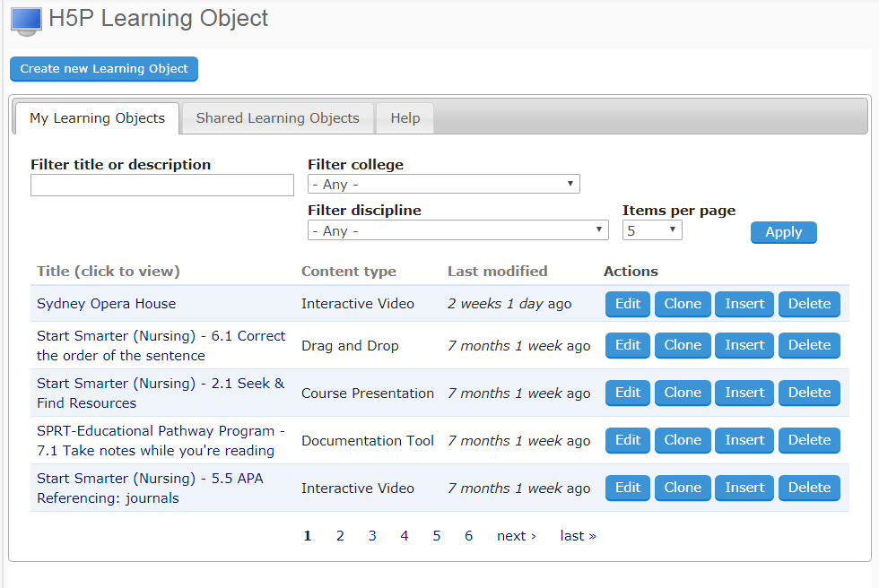Open the Filter discipline dropdown
Screen dimensions: 879x588
tap(457, 231)
